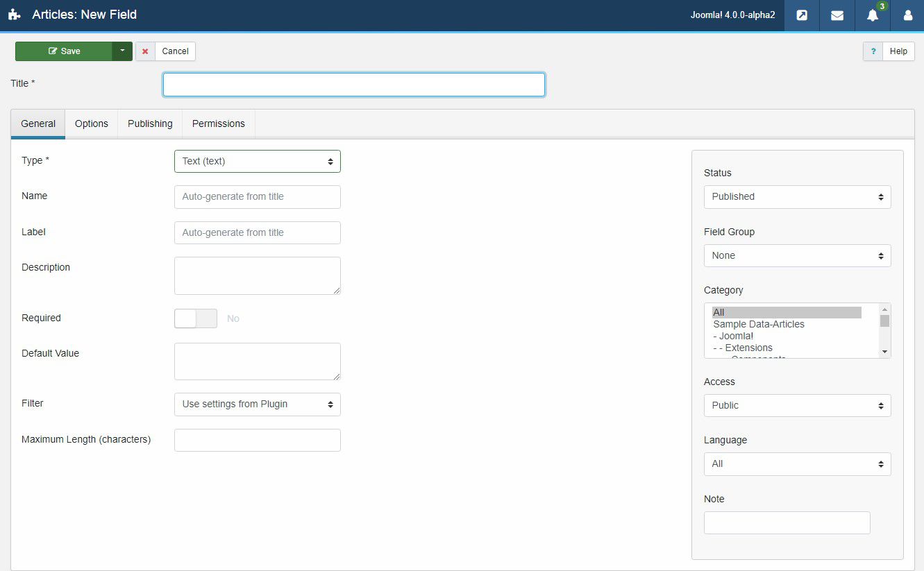Open the Language dropdown showing All

798,464
